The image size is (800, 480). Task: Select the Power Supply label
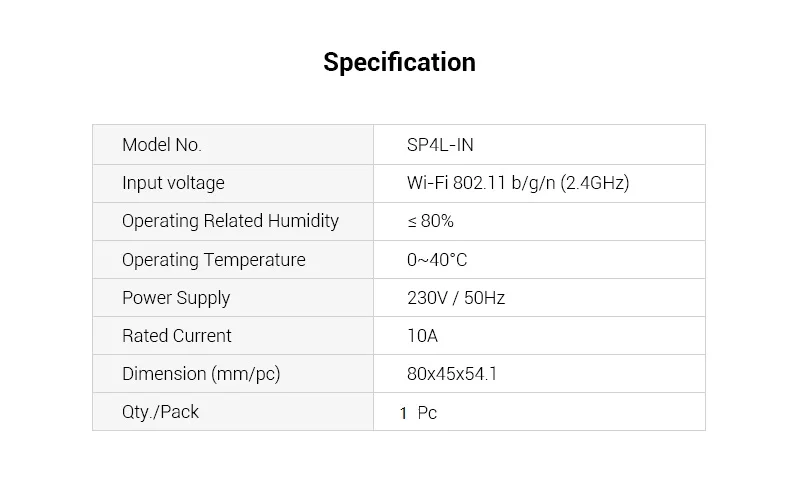click(176, 298)
